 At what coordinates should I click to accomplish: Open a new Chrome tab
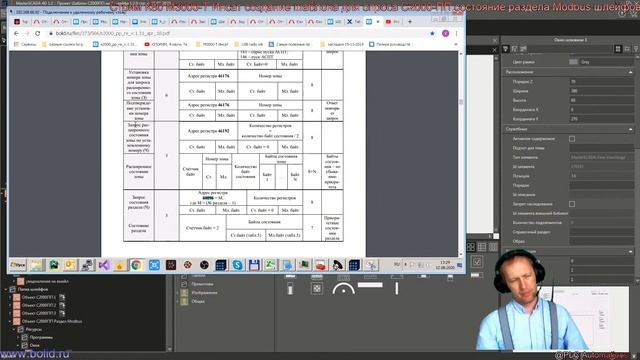point(410,22)
